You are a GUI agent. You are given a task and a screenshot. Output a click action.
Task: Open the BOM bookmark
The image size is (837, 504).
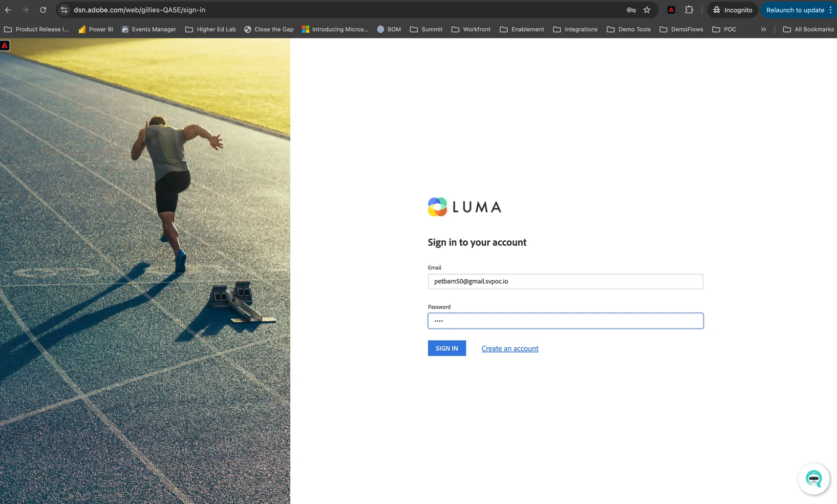coord(389,29)
